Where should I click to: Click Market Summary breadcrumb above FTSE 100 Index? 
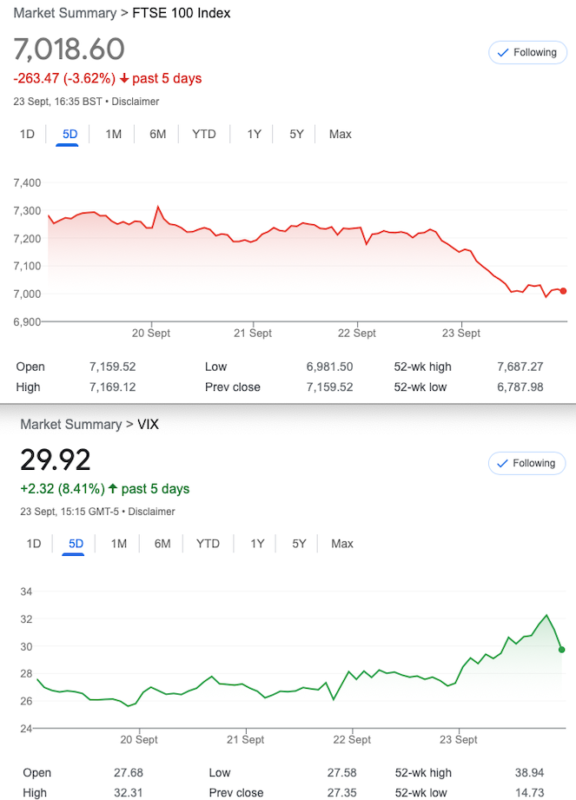click(x=65, y=13)
